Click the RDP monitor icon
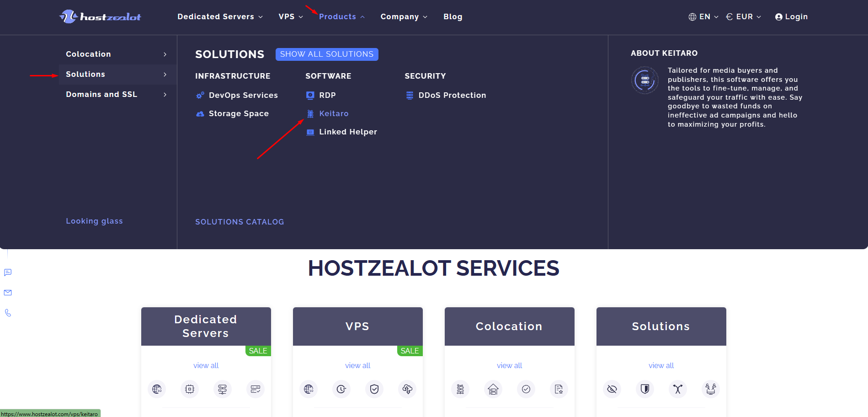This screenshot has height=417, width=868. [310, 96]
